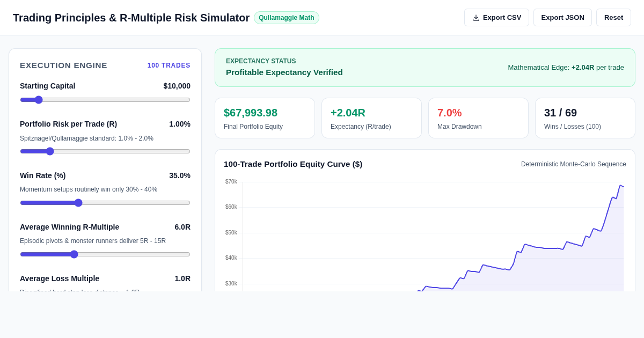Click the Mathematical Edge per trade text
644x338 pixels.
point(566,68)
